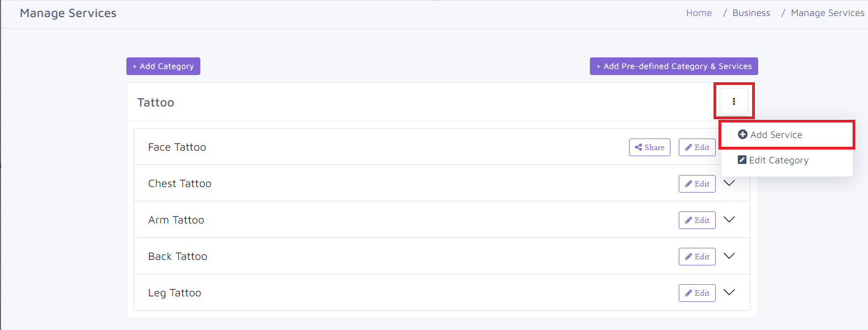Click the Add Category button
868x330 pixels.
(x=163, y=66)
